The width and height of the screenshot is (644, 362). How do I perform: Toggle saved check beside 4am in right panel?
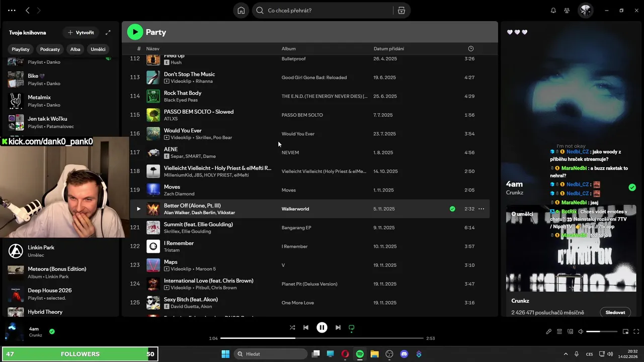(x=632, y=188)
